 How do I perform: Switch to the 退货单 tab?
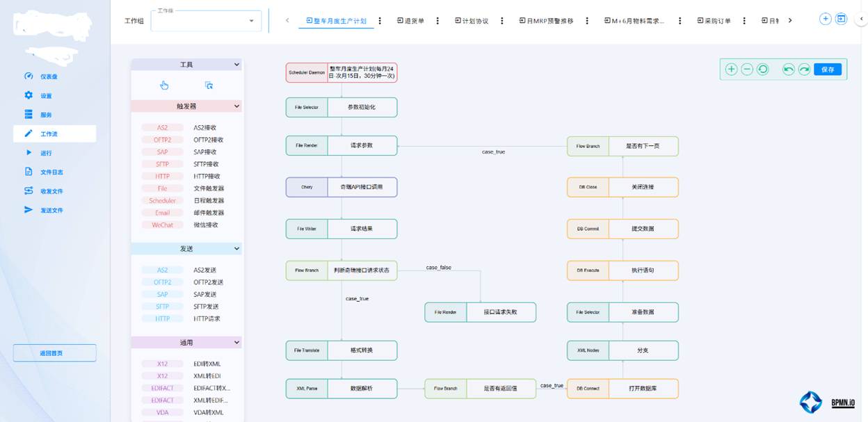click(410, 21)
